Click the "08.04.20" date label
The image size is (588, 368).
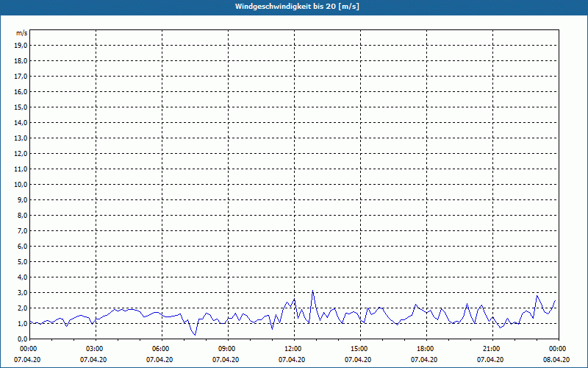coord(556,360)
